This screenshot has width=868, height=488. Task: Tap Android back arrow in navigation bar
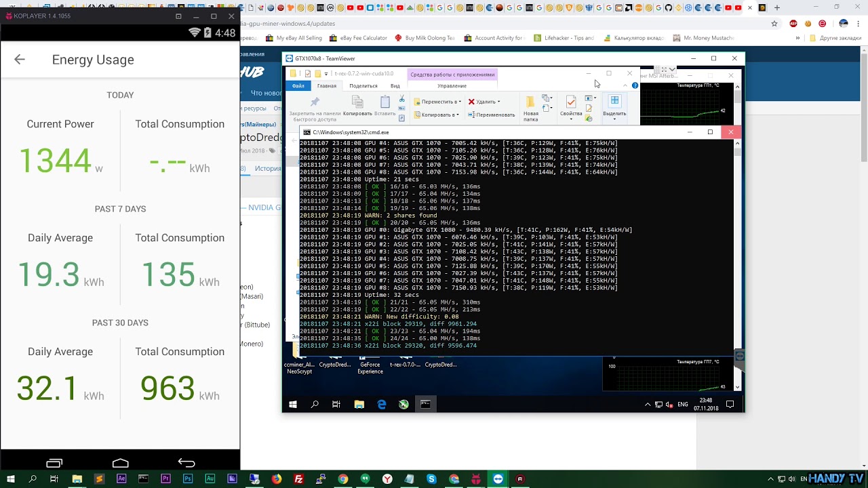[186, 463]
